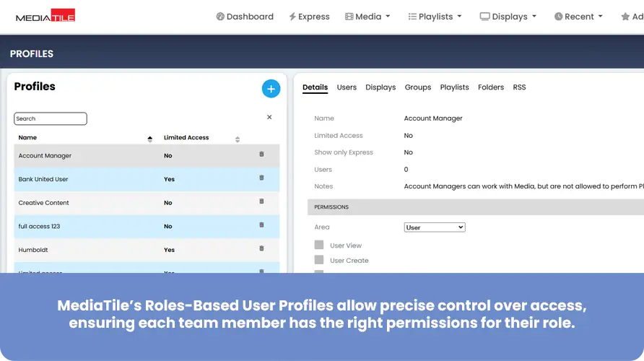Screen dimensions: 644x361
Task: Sort by Limited Access column arrows
Action: pyautogui.click(x=238, y=139)
